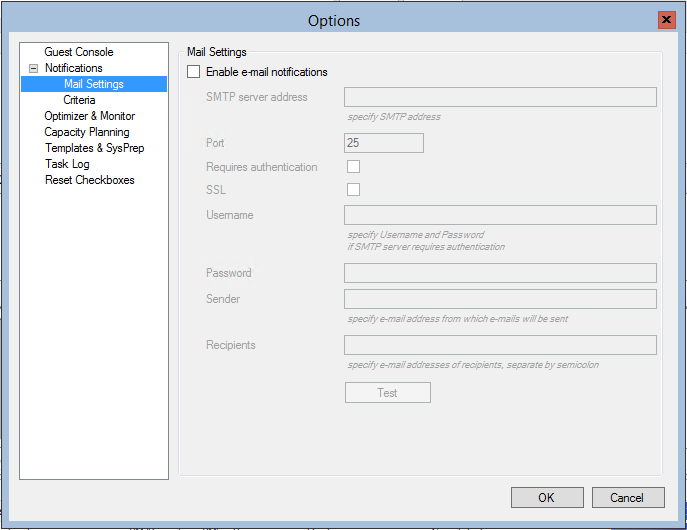The width and height of the screenshot is (687, 530).
Task: Click the Recipients input field
Action: click(x=500, y=345)
